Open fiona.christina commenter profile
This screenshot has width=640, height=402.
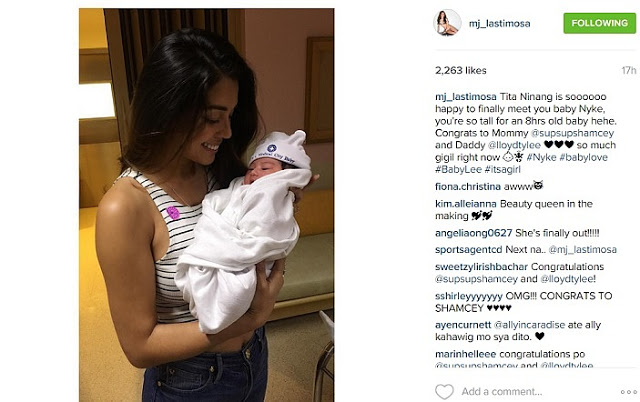[468, 187]
